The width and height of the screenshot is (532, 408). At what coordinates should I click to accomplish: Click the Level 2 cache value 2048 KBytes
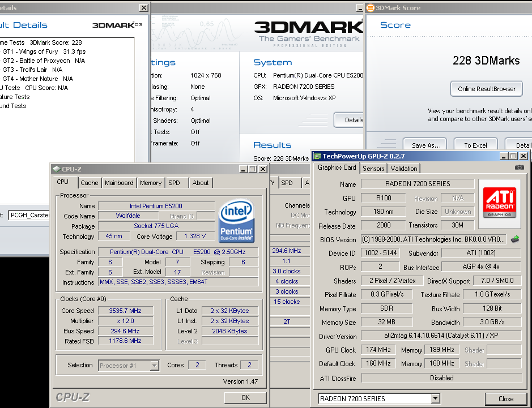tap(229, 331)
